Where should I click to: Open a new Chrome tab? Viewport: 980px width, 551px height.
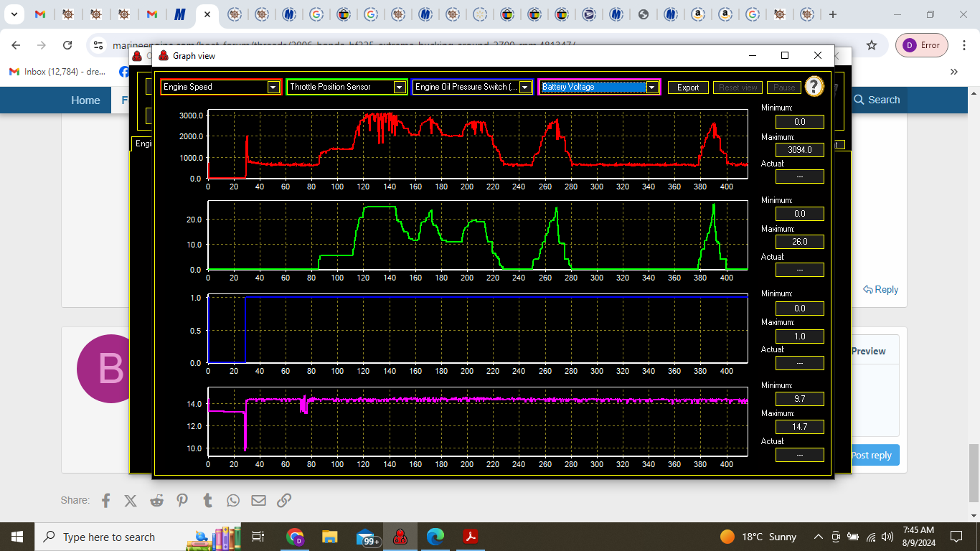[832, 14]
